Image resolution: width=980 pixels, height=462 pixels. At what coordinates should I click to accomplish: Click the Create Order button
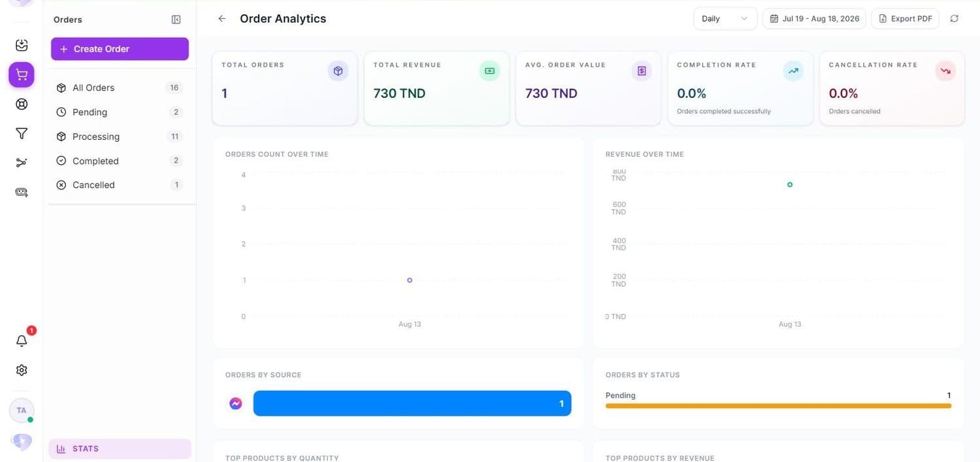(x=120, y=49)
